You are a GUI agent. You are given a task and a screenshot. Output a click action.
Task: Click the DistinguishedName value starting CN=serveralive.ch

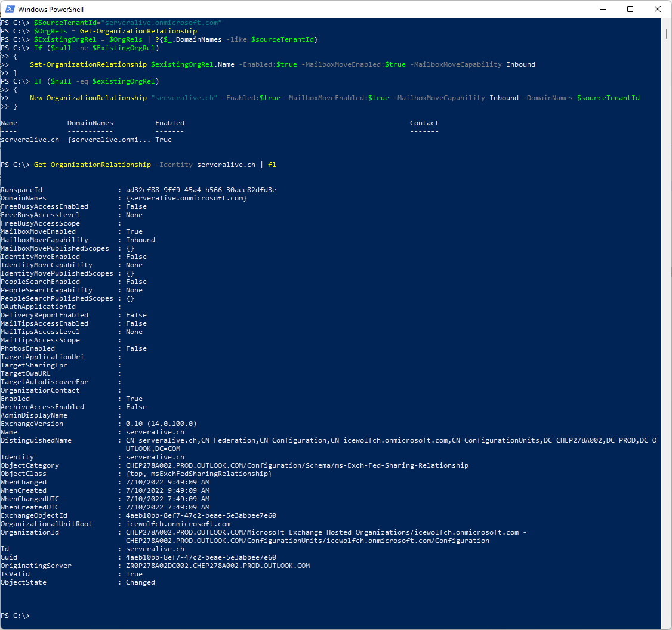pos(392,444)
